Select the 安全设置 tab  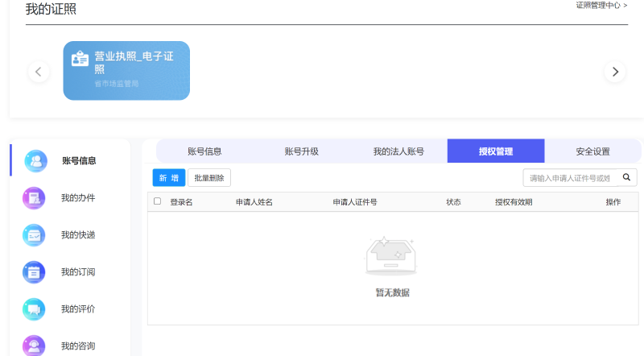coord(592,151)
